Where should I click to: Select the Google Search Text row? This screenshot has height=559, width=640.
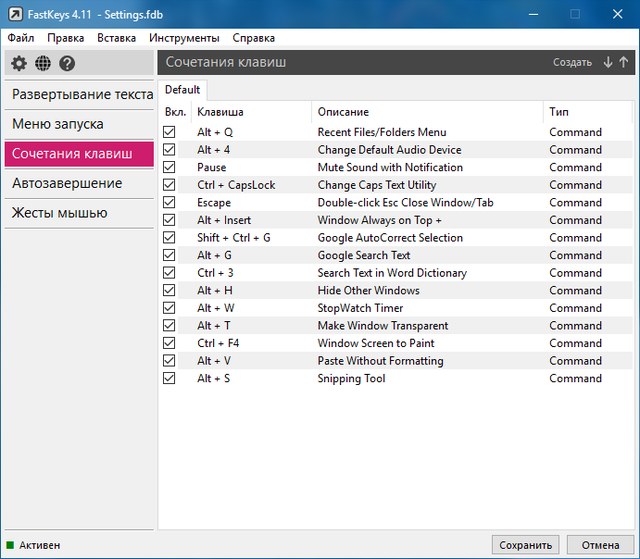pos(364,255)
